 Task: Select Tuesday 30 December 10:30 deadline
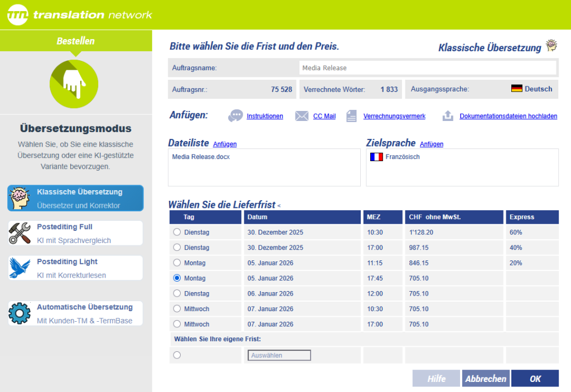pyautogui.click(x=177, y=232)
